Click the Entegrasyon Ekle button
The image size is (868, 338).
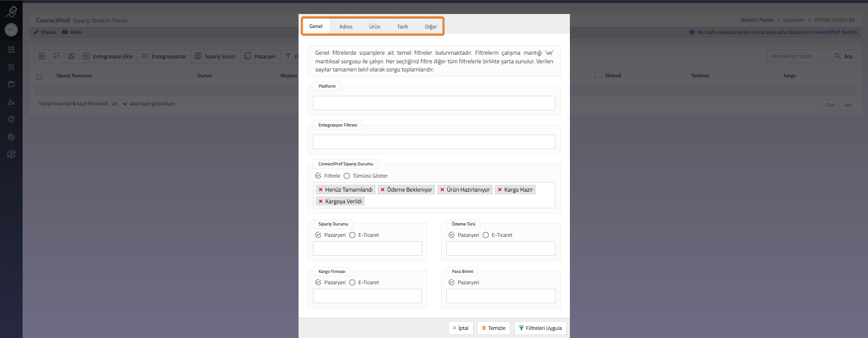[108, 56]
